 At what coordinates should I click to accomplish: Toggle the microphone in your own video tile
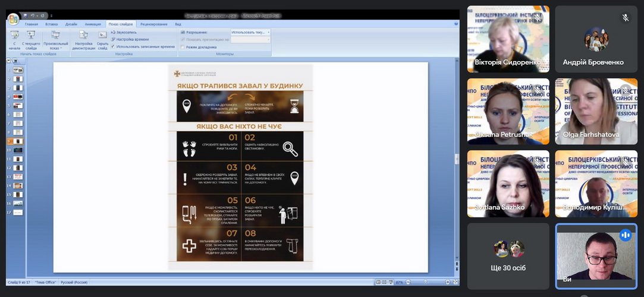click(625, 235)
